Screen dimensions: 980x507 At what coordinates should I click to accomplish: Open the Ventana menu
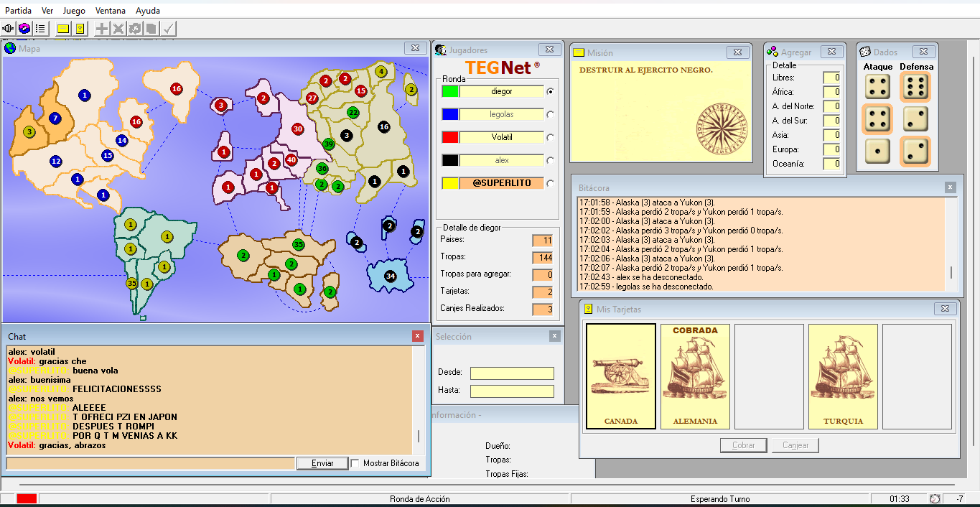pos(111,11)
